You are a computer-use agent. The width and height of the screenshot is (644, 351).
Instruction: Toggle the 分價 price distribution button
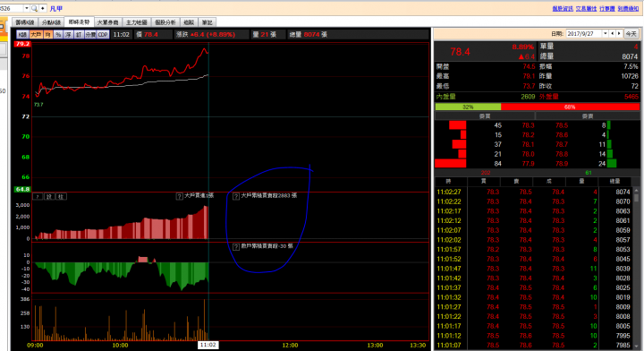point(90,35)
